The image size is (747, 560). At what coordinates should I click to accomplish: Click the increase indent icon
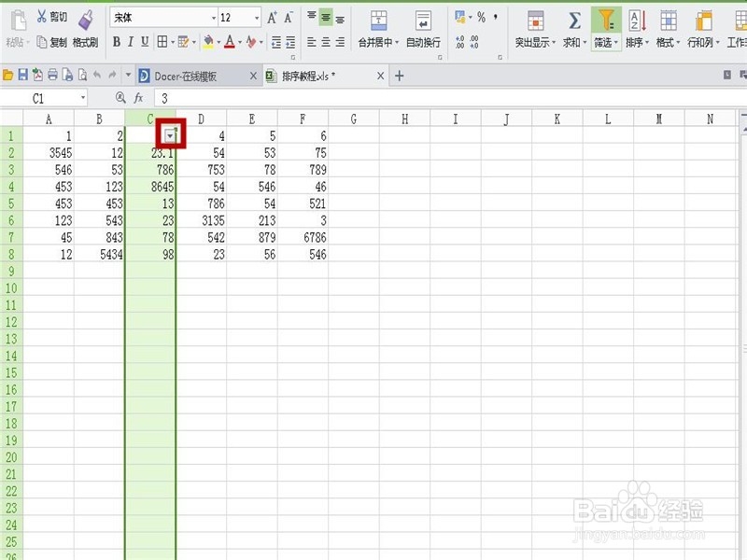290,42
